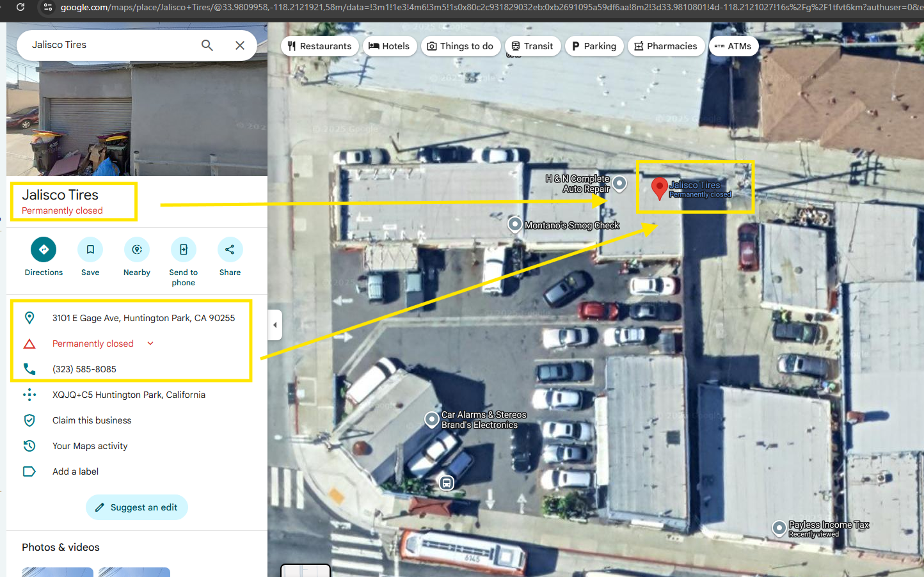Click the Jalisco Tires search field
Viewport: 924px width, 577px height.
pyautogui.click(x=112, y=45)
